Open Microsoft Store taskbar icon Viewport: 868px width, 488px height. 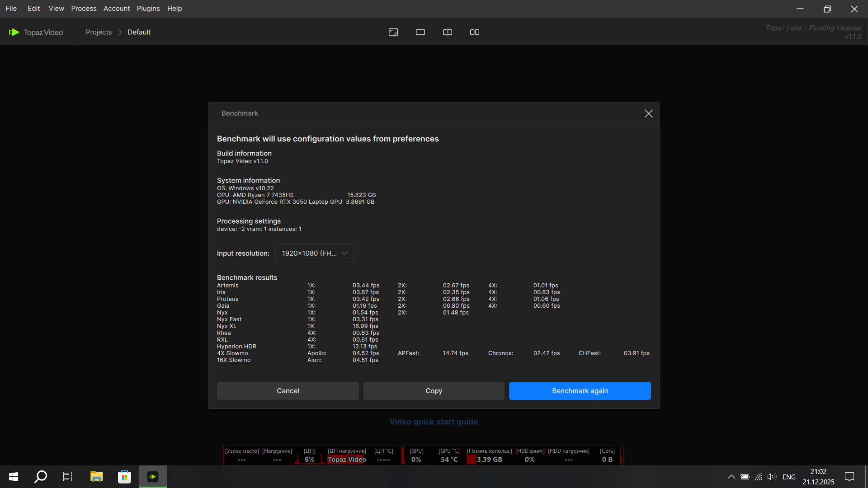click(x=124, y=477)
